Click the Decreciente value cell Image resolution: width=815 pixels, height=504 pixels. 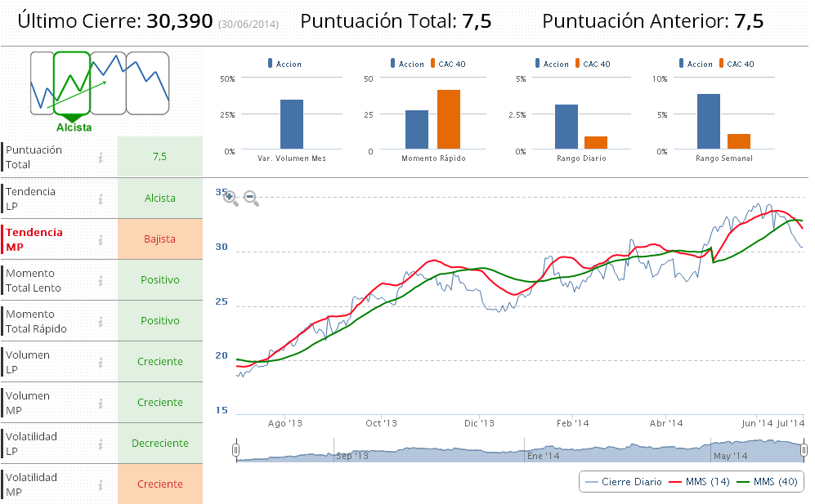160,444
